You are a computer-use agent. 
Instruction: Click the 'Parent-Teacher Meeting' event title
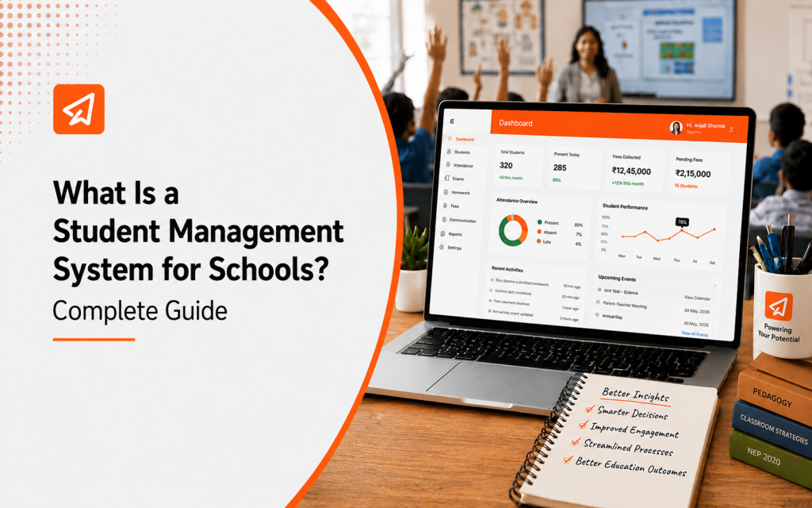(x=625, y=306)
